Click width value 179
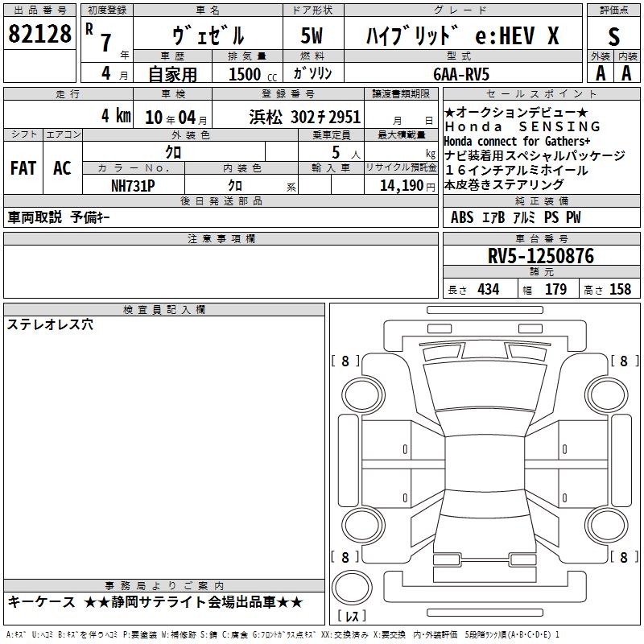644x644 pixels. [555, 289]
